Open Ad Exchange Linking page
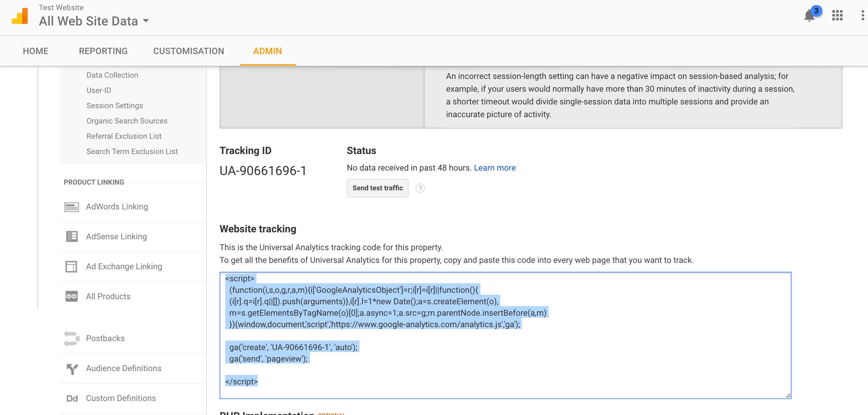 coord(124,266)
